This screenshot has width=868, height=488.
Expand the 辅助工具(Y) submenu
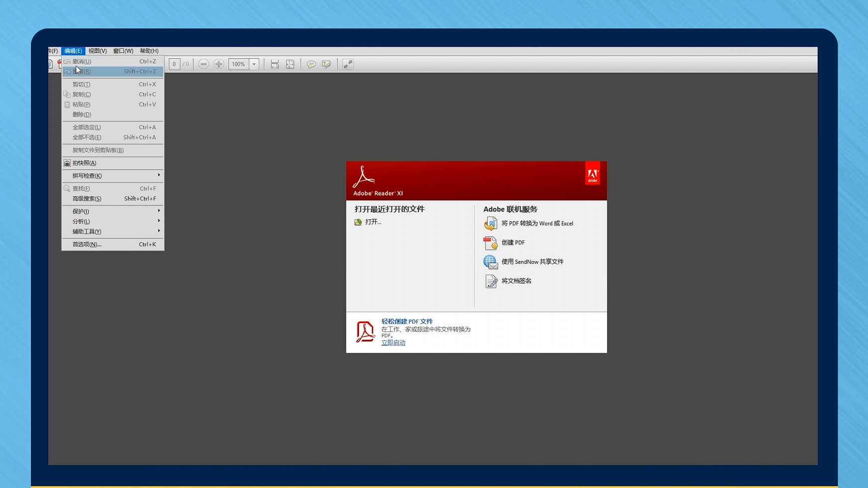point(113,231)
